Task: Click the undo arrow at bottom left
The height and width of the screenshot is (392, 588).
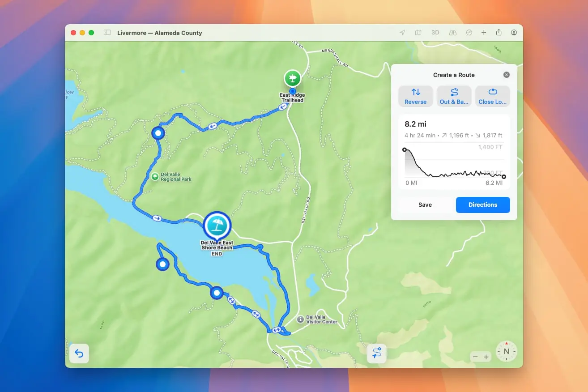Action: coord(79,354)
